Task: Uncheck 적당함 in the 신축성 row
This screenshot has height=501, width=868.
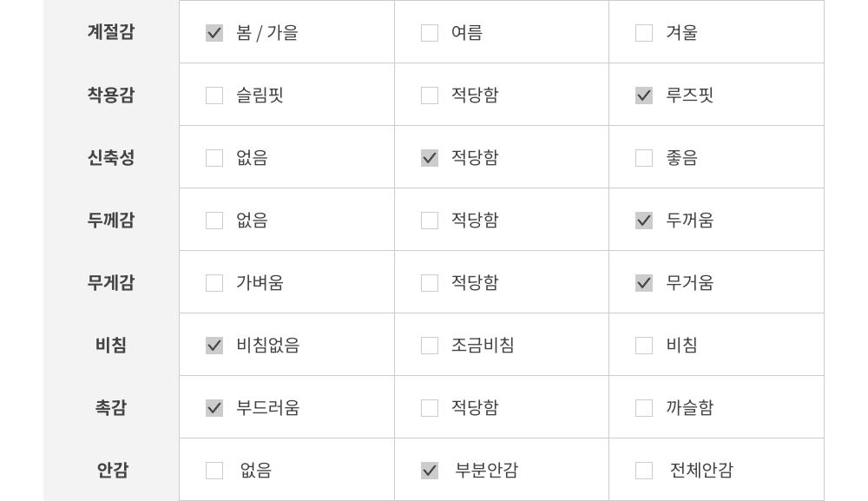Action: pos(430,158)
